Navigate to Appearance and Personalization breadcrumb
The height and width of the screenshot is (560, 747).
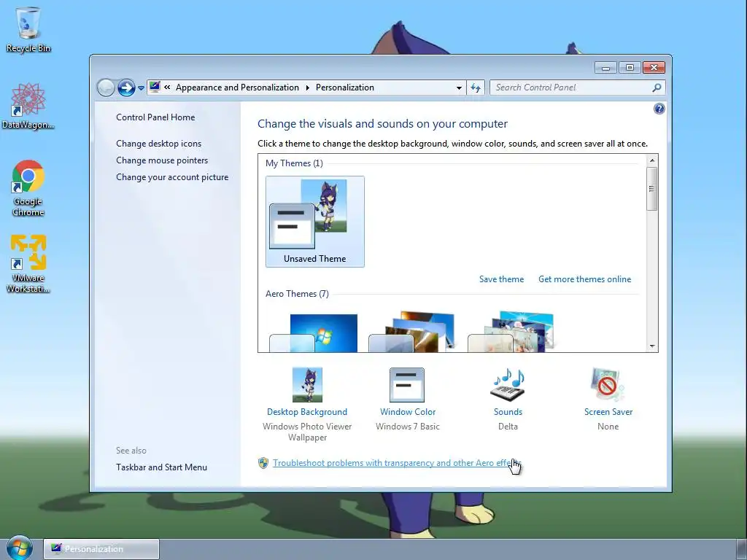[237, 87]
